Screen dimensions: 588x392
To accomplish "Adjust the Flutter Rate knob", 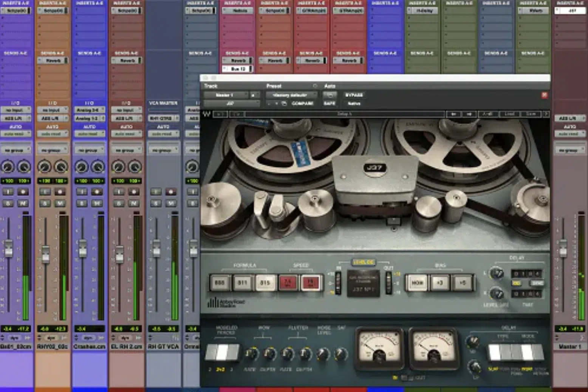I will coord(287,354).
